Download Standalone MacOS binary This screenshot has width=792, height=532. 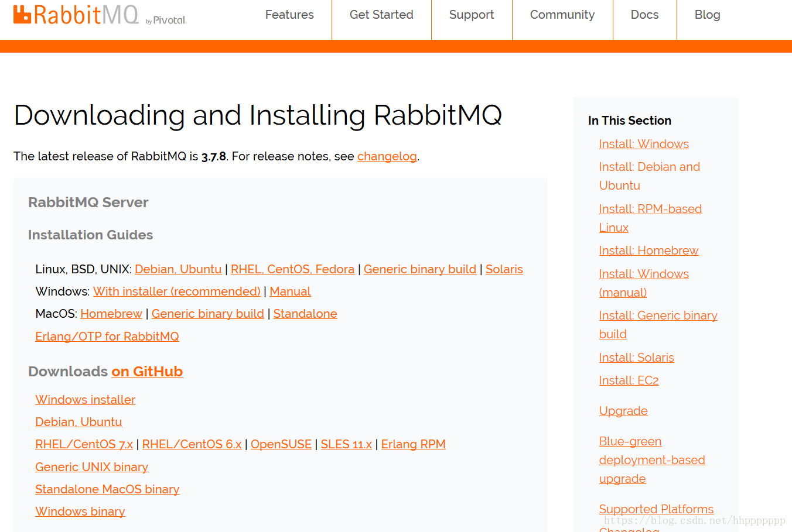[107, 489]
